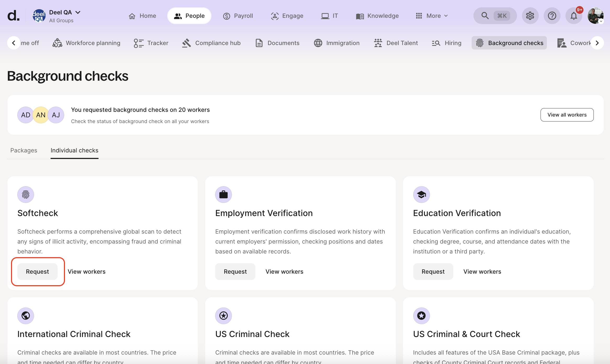Click the Softcheck card title

[x=38, y=213]
